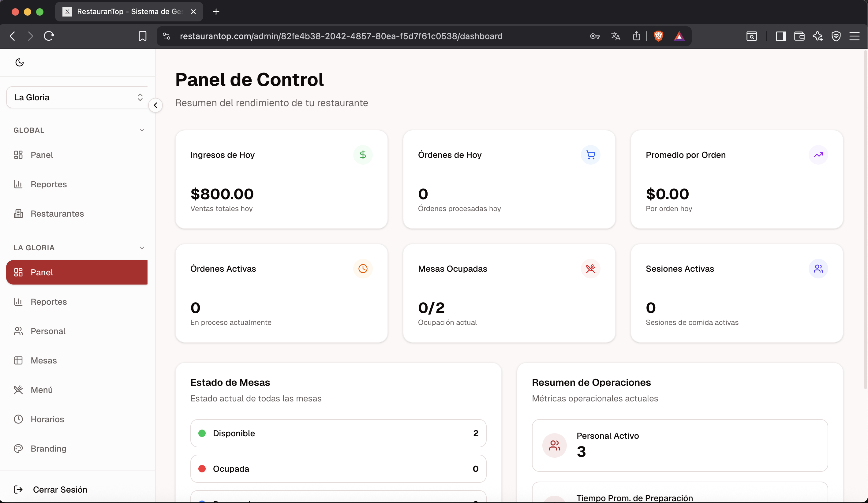
Task: Collapse the LA GLORIA section chevron
Action: pyautogui.click(x=142, y=248)
